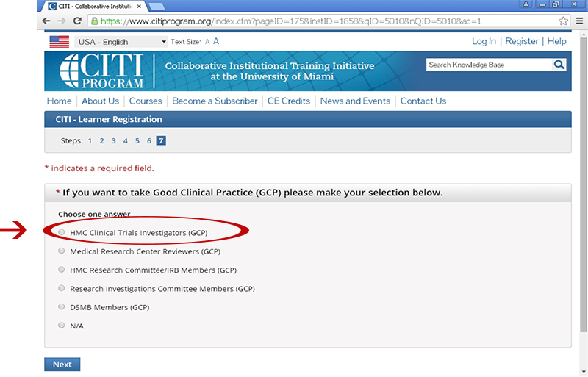588x377 pixels.
Task: Select the N/A radio option
Action: coord(62,326)
